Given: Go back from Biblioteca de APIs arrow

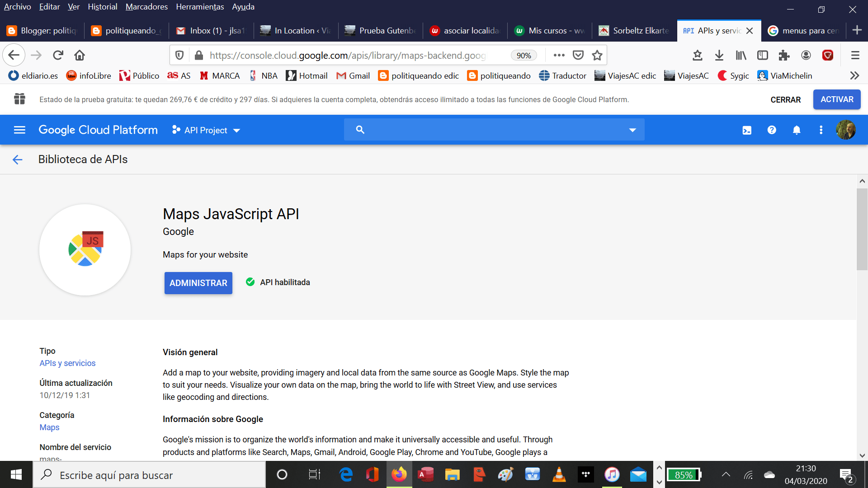Looking at the screenshot, I should coord(18,160).
